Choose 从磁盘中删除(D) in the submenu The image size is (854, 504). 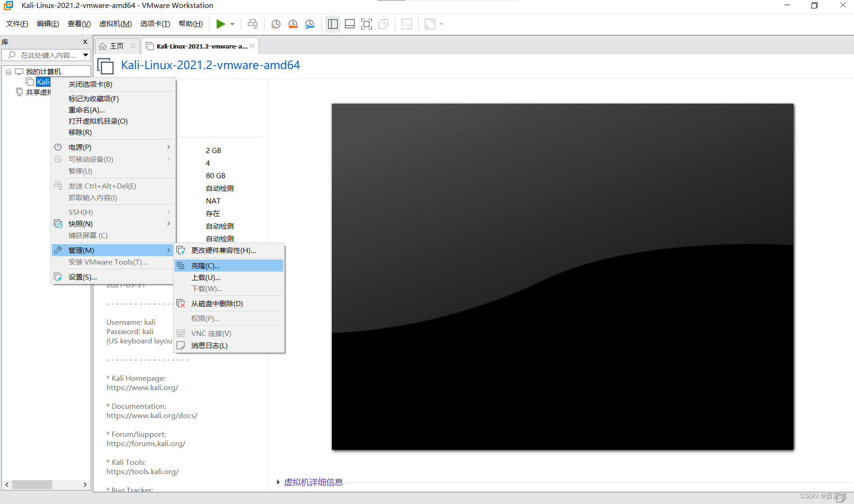[229, 304]
